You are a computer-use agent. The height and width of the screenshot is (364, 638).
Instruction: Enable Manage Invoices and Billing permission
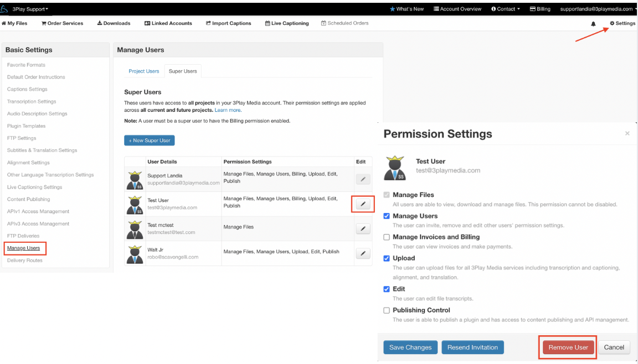coord(387,237)
